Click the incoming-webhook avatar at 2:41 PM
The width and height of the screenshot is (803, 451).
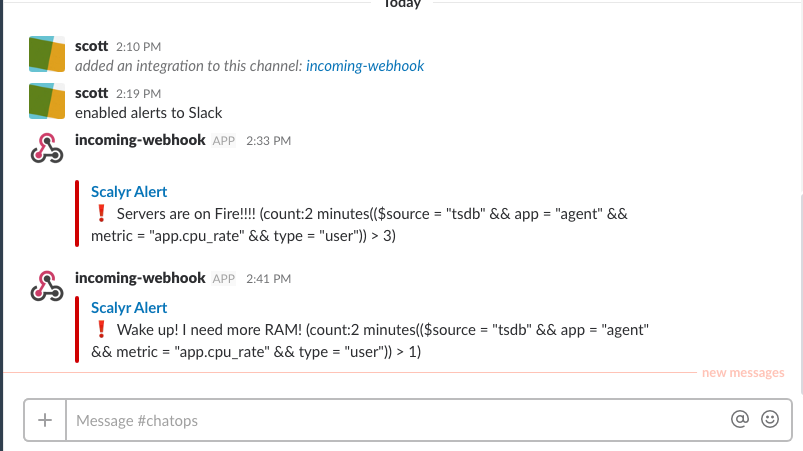(x=47, y=286)
